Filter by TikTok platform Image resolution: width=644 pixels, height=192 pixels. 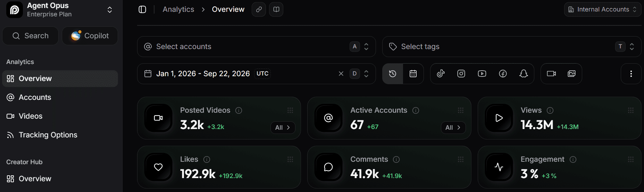click(441, 74)
